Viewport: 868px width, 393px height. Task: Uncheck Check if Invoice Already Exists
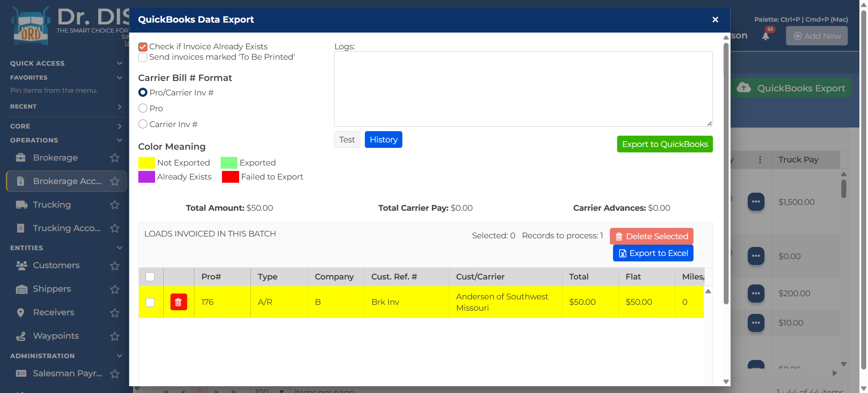click(x=143, y=47)
